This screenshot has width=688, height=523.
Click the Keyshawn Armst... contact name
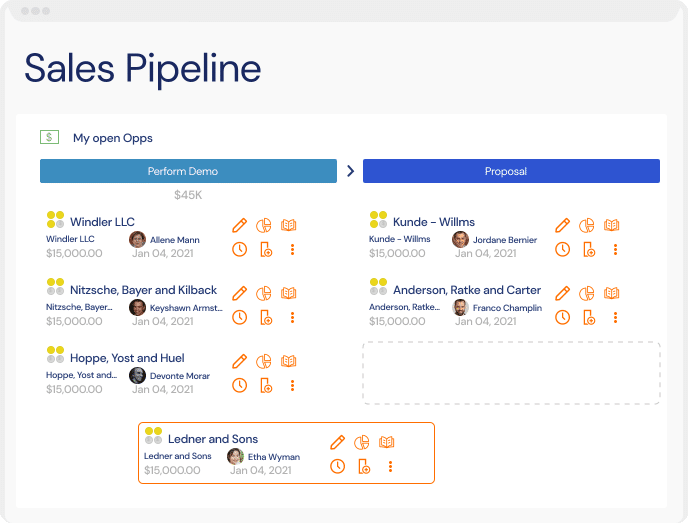tap(186, 308)
